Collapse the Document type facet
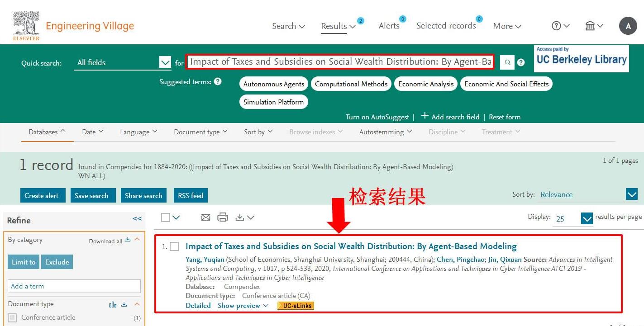This screenshot has height=326, width=644. tap(137, 304)
